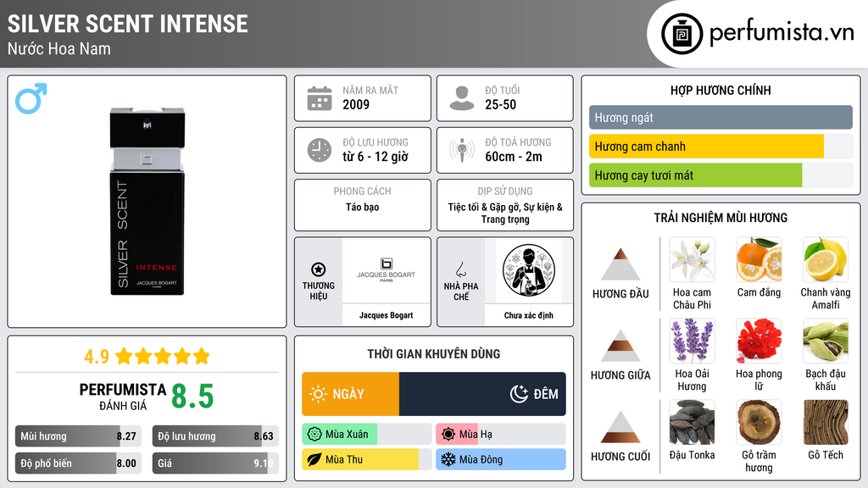868x488 pixels.
Task: Click the Hợp hương chính heading
Action: tap(721, 90)
